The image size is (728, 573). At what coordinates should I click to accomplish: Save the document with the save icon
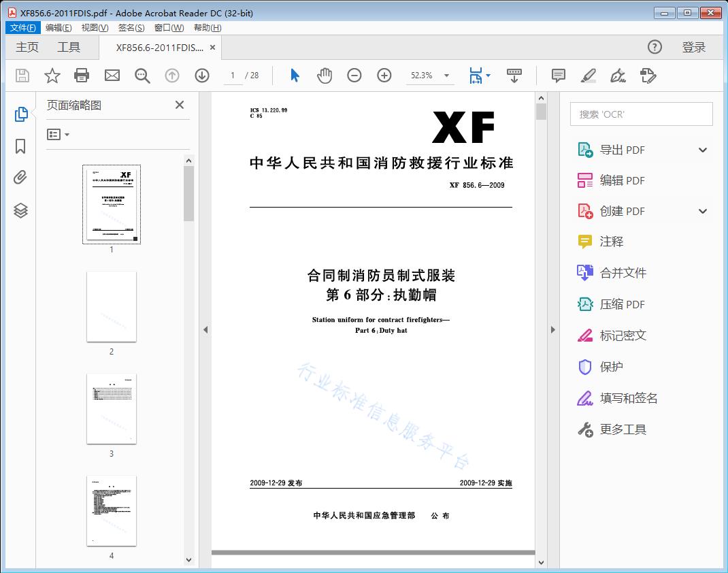click(21, 76)
